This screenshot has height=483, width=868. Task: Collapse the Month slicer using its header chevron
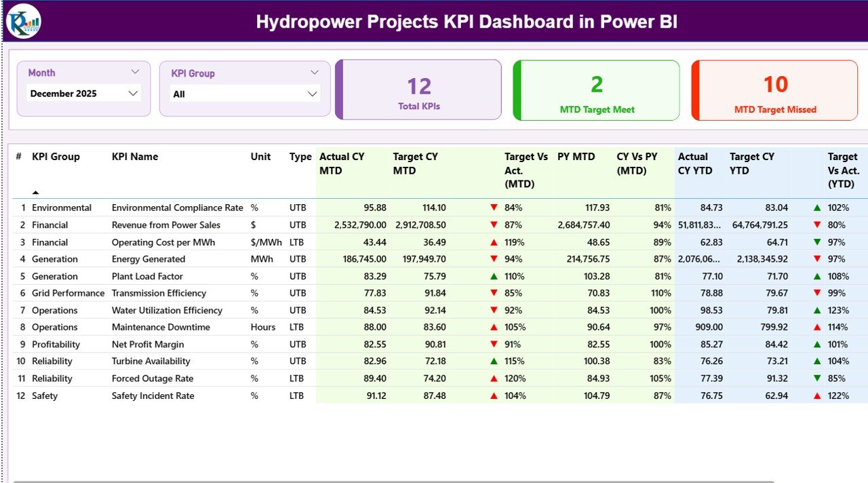click(135, 71)
